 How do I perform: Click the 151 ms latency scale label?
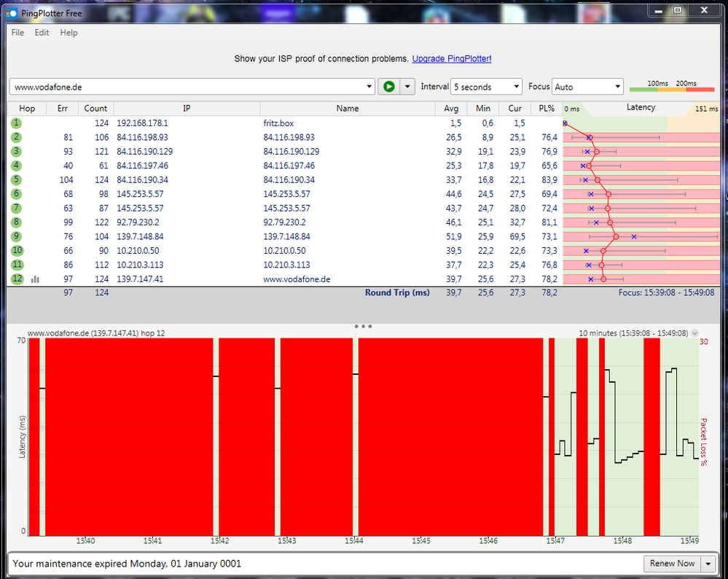click(x=707, y=109)
